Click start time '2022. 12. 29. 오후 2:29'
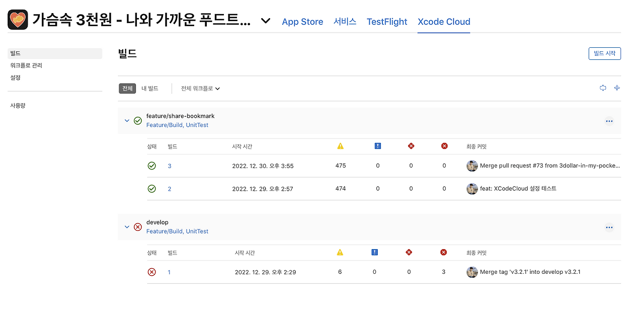Viewport: 644px width, 313px height. tap(265, 272)
